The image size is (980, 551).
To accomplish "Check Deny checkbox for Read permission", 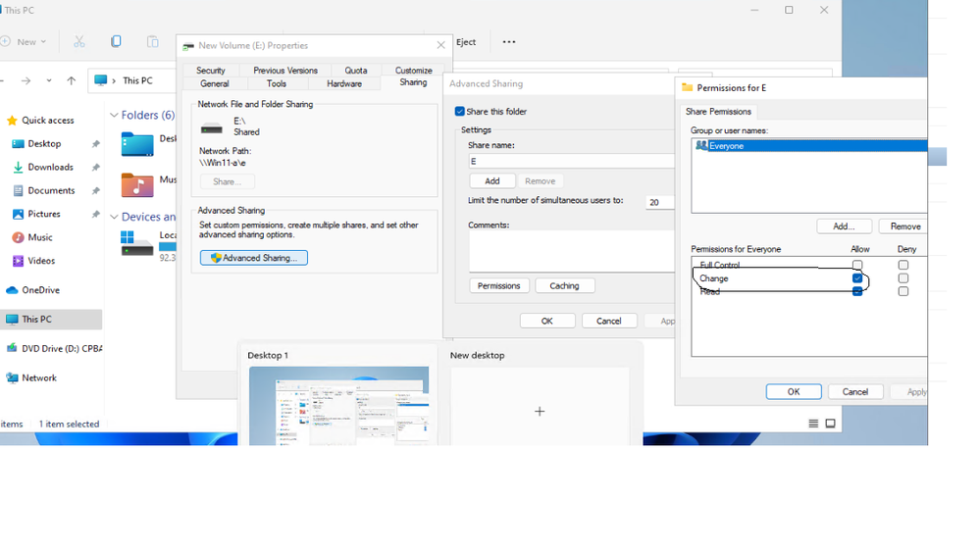I will coord(903,291).
